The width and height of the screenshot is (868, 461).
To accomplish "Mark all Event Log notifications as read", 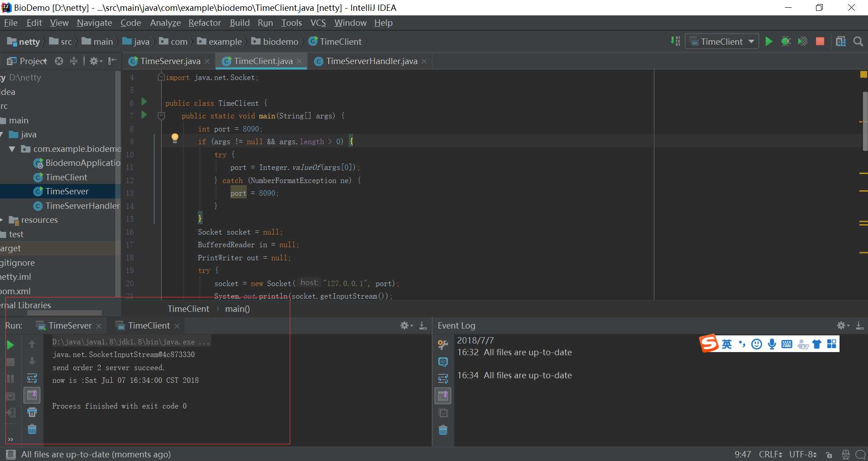I will 443,413.
